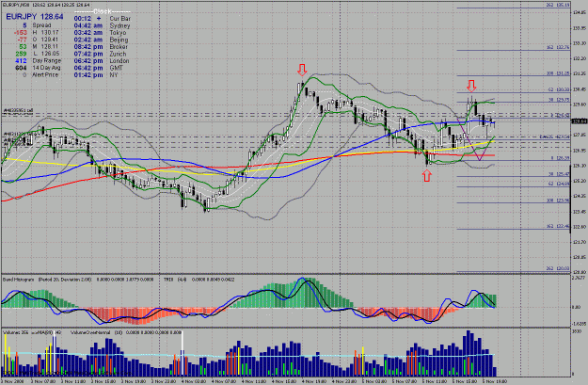This screenshot has height=385, width=588.
Task: Click the 'Band Histogram' indicator label
Action: click(x=19, y=280)
